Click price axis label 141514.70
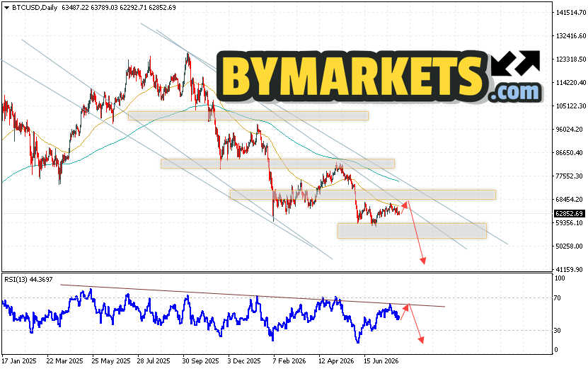Image resolution: width=588 pixels, height=369 pixels. (x=571, y=12)
